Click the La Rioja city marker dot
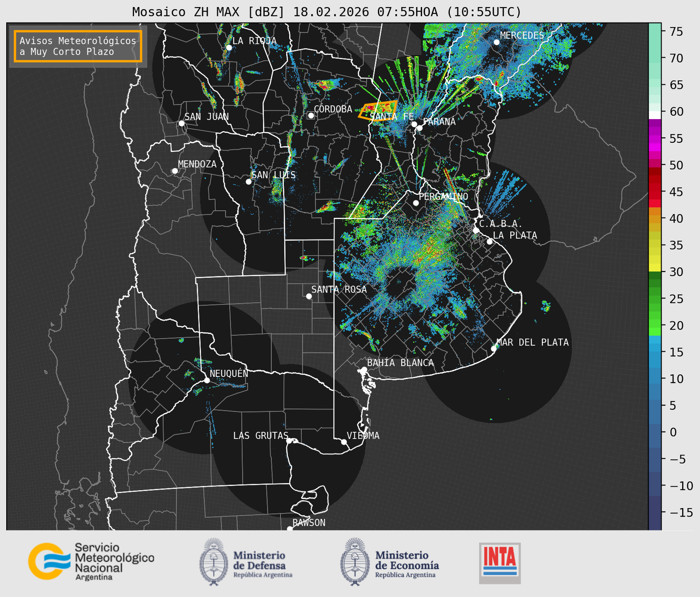Image resolution: width=700 pixels, height=597 pixels. [x=229, y=47]
